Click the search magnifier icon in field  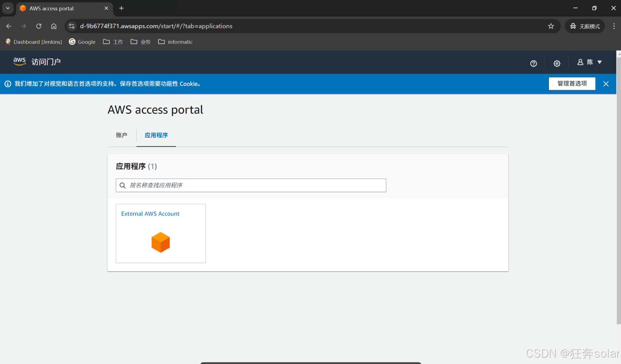[x=123, y=185]
